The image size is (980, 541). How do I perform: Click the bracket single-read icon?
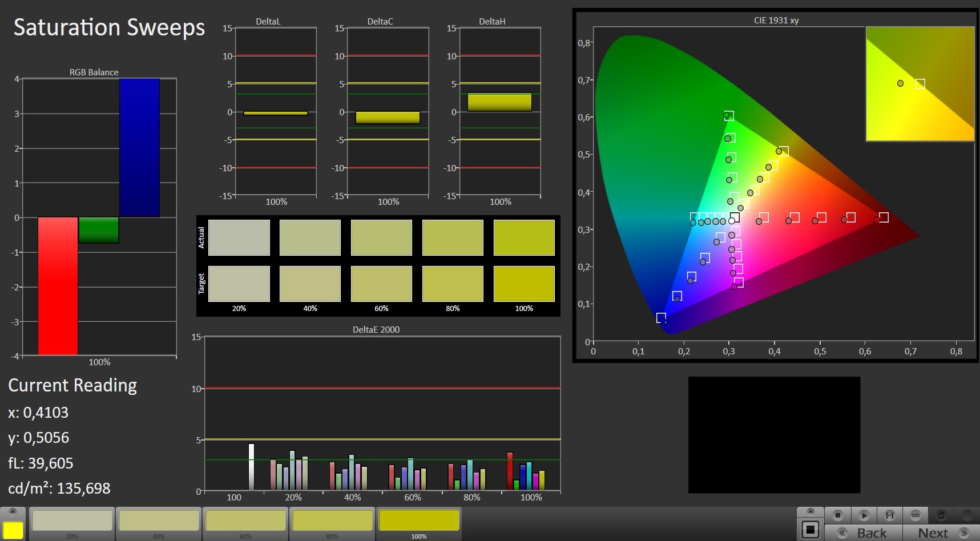click(889, 515)
